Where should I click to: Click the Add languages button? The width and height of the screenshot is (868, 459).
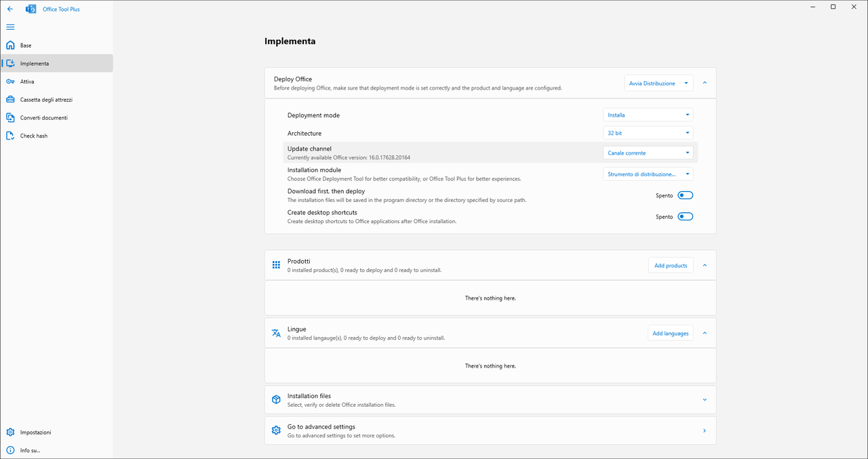670,334
